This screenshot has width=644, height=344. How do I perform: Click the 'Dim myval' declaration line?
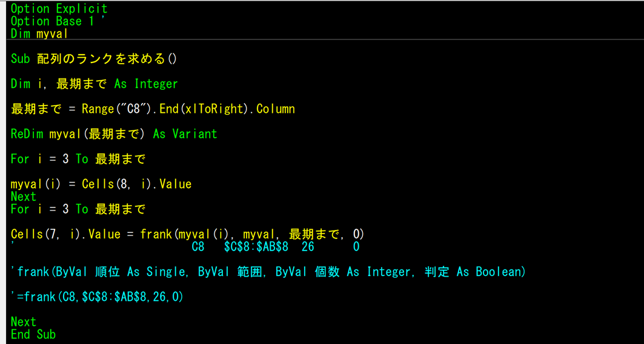(x=39, y=34)
